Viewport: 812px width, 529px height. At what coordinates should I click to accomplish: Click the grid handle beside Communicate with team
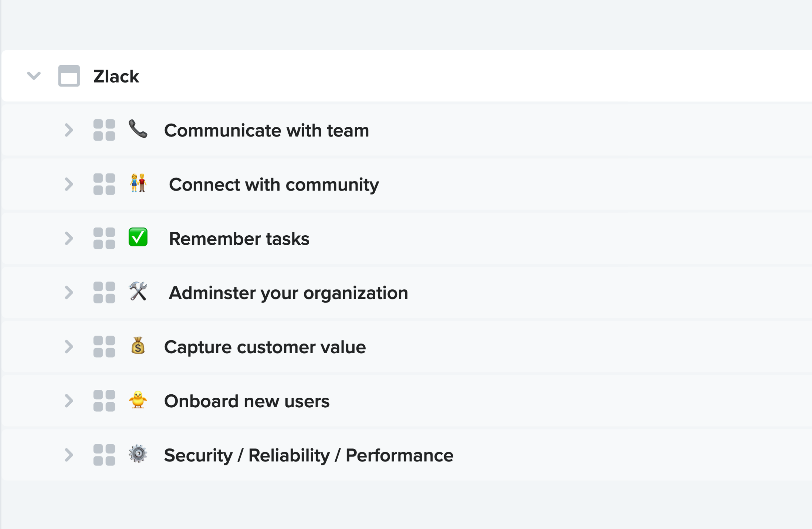(x=104, y=130)
